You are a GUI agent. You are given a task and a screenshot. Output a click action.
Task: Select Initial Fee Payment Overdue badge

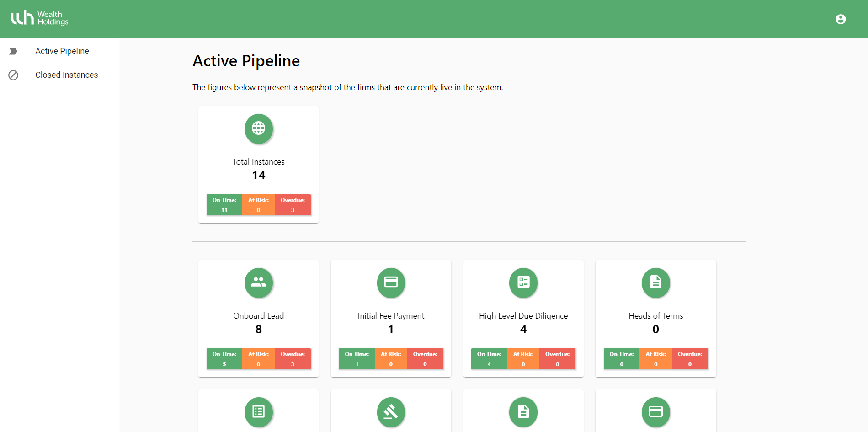tap(425, 359)
